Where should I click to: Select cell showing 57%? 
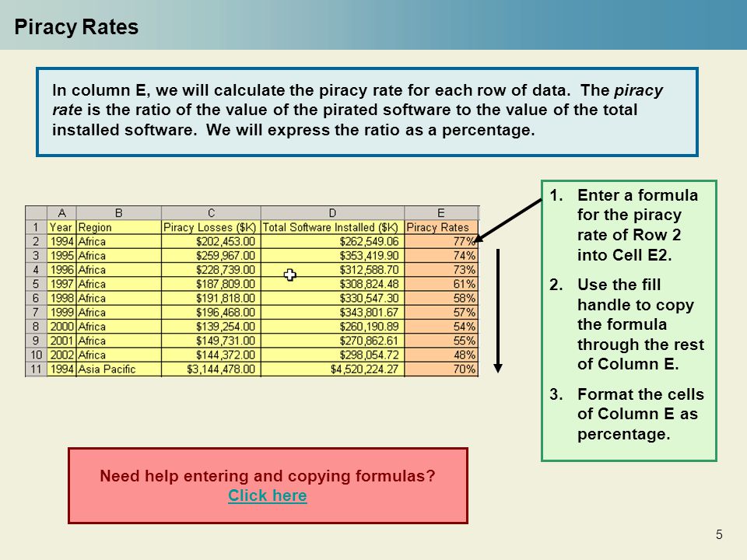click(x=441, y=313)
